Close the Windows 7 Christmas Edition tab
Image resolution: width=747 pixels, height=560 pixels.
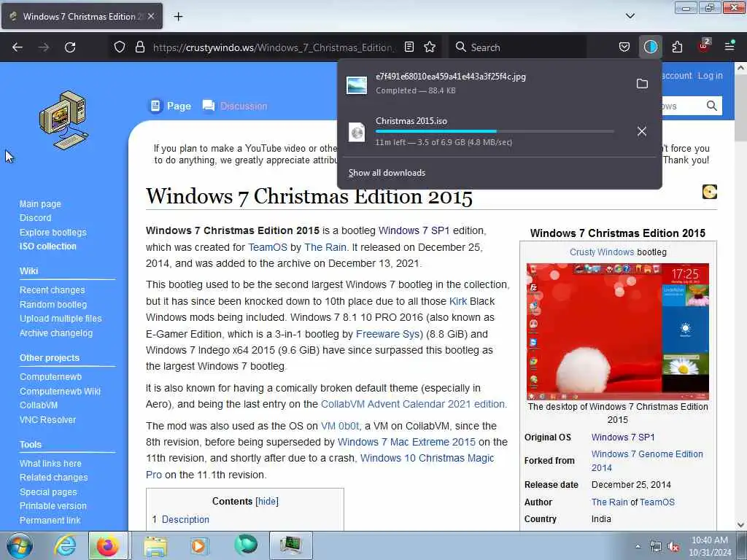[x=151, y=16]
